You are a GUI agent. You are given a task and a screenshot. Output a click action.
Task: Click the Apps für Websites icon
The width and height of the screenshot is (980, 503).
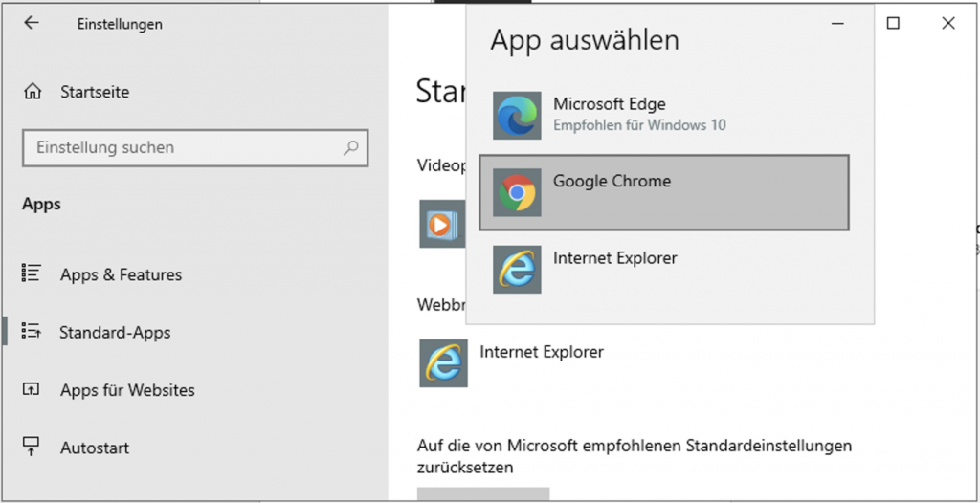coord(31,390)
